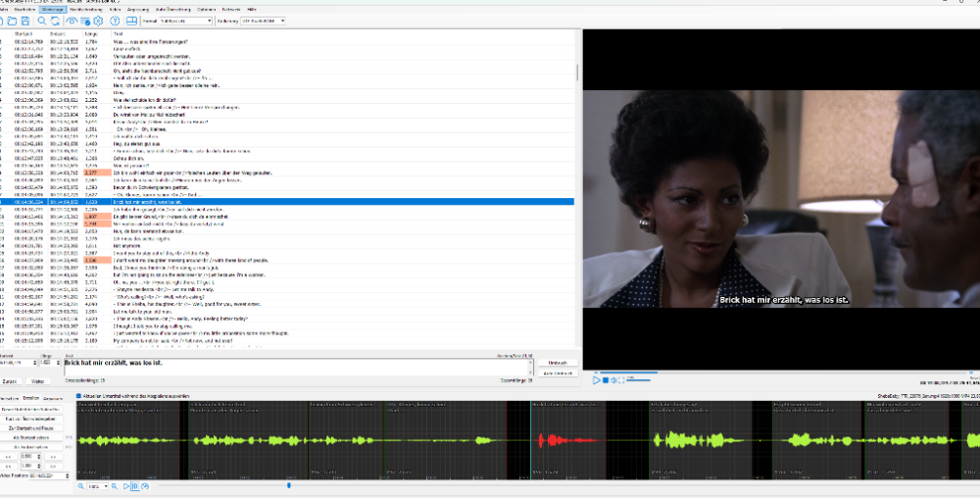Select row 'Ich muss das selbst regeln.'
Viewport: 980px width, 498px height.
click(x=287, y=238)
